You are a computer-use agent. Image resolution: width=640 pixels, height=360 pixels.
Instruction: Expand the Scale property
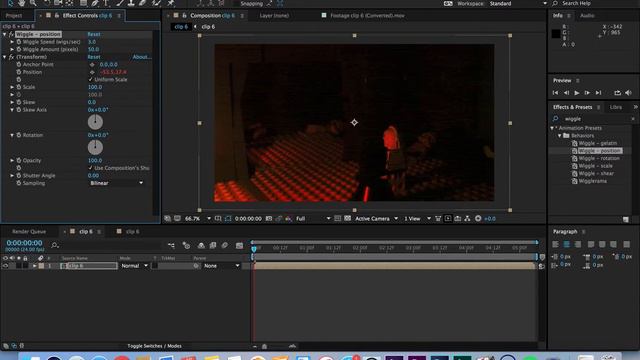point(12,87)
